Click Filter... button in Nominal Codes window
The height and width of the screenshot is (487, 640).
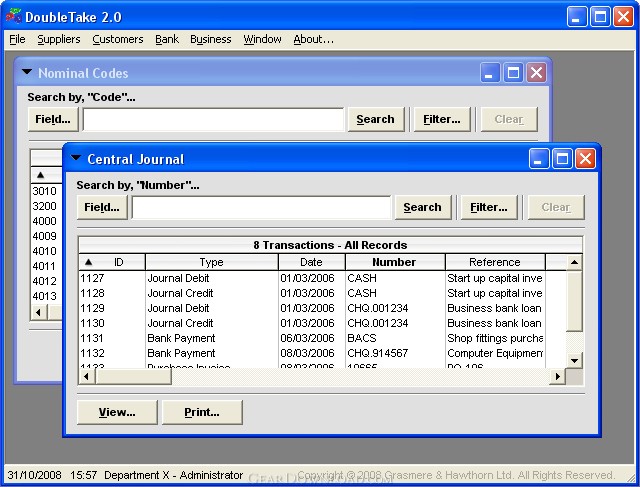[442, 119]
